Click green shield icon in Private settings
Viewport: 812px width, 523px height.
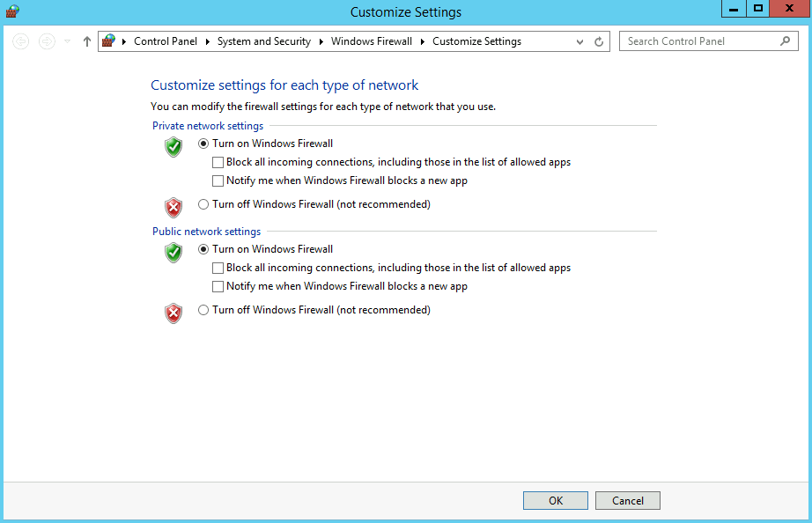[x=173, y=147]
